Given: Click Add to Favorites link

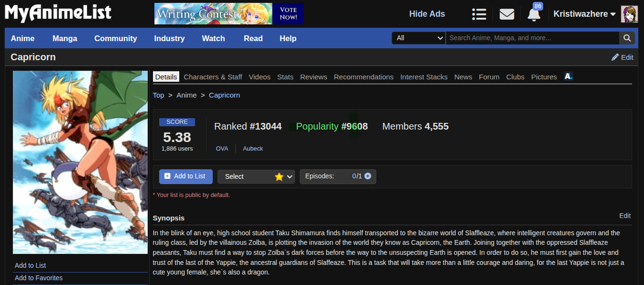Looking at the screenshot, I should (39, 278).
